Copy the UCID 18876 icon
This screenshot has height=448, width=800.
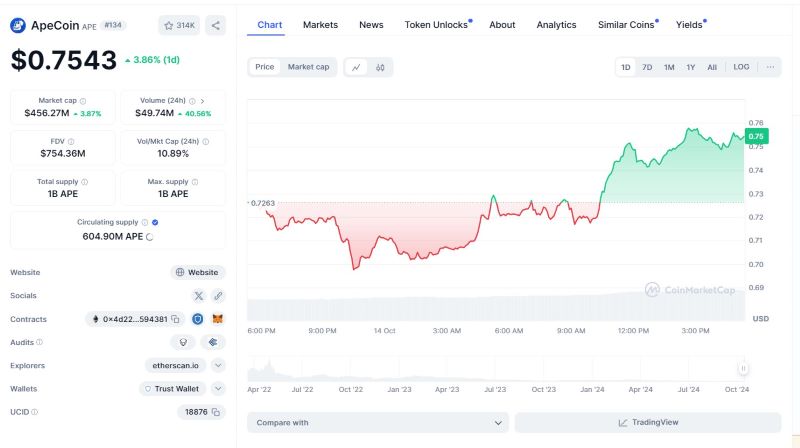[216, 412]
